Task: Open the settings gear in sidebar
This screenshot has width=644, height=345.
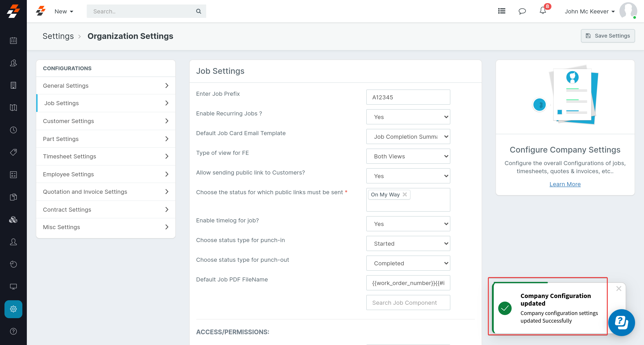Action: click(x=13, y=309)
